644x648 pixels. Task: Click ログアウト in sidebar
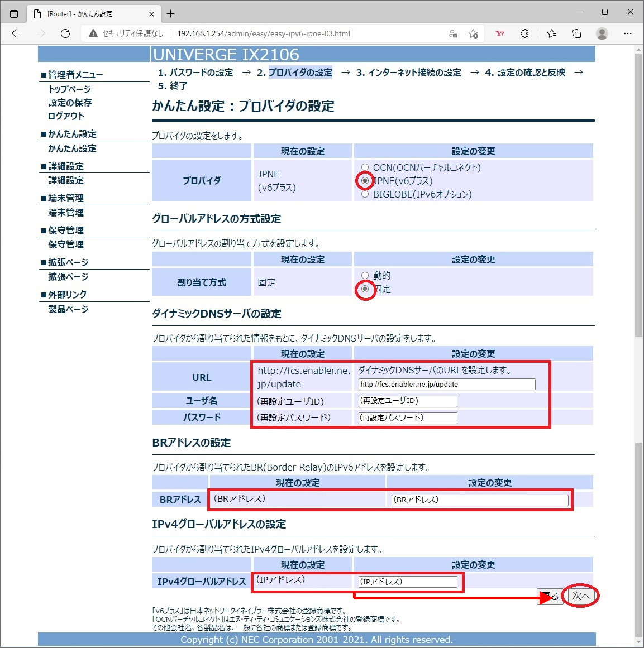[x=66, y=116]
